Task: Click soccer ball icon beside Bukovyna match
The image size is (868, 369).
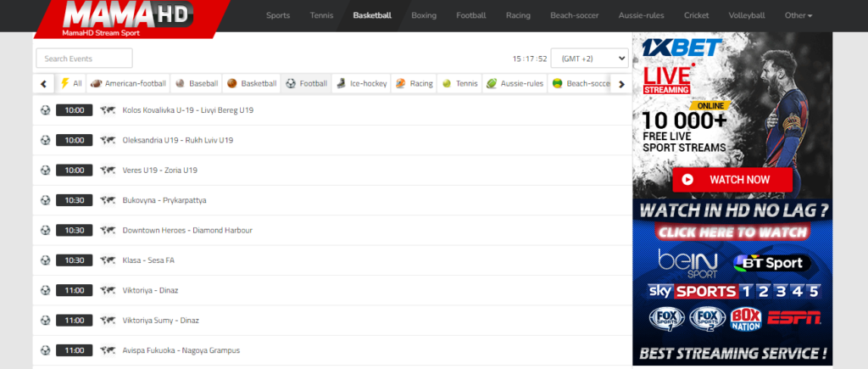Action: [x=45, y=200]
